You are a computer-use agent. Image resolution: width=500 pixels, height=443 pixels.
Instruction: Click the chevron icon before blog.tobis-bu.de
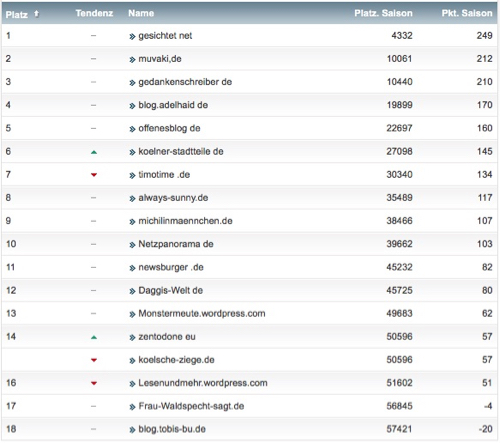coord(132,430)
